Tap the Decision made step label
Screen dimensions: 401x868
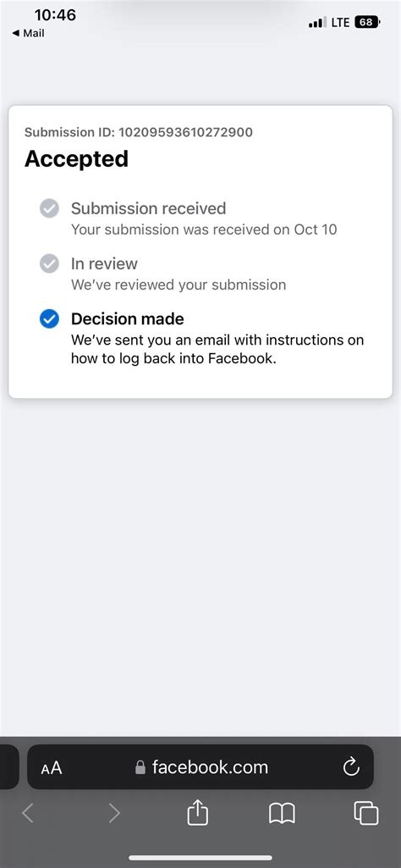coord(127,319)
